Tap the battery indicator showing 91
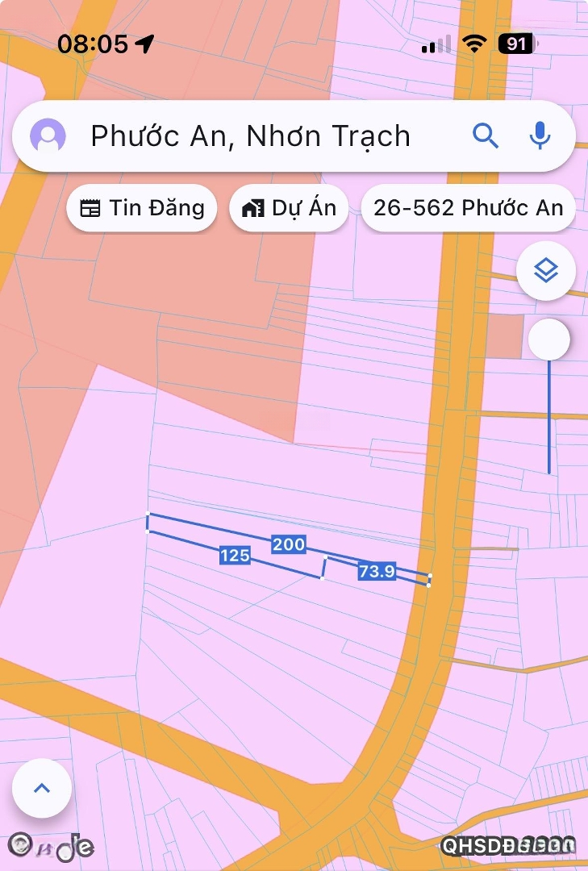The image size is (588, 871). (516, 44)
